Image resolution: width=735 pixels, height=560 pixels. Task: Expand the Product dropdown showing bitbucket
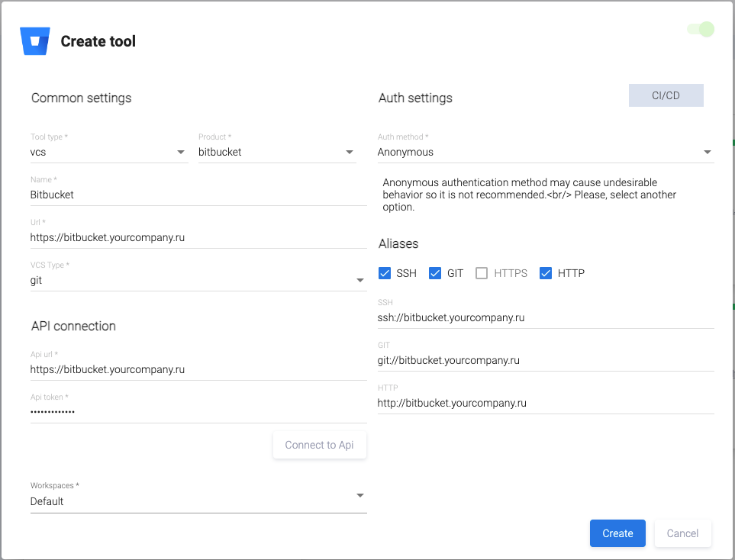(x=276, y=153)
